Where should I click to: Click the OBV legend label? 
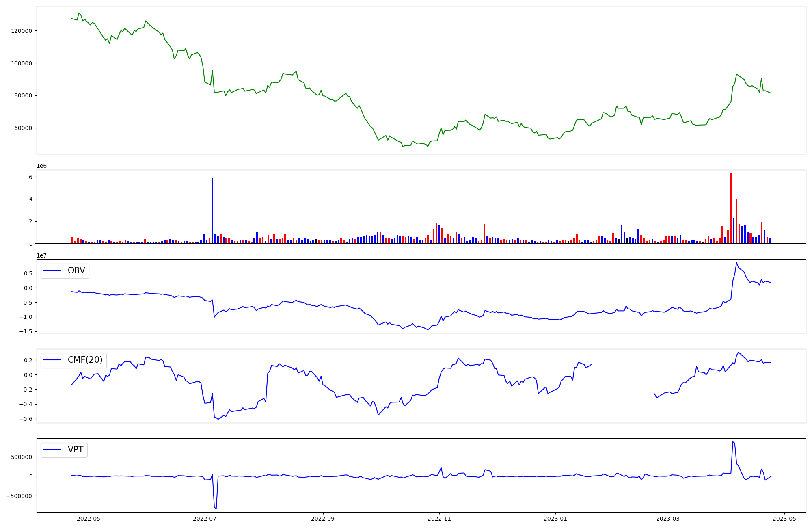(76, 270)
